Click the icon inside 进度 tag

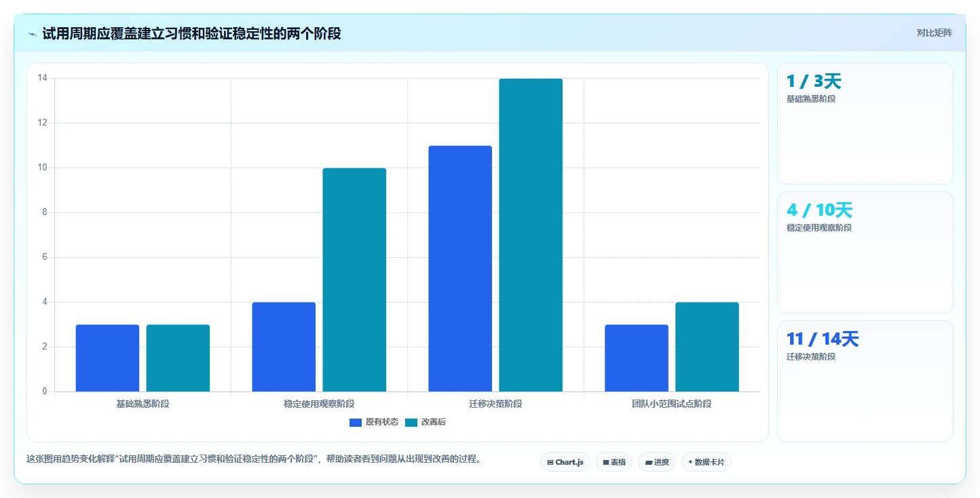[x=648, y=462]
